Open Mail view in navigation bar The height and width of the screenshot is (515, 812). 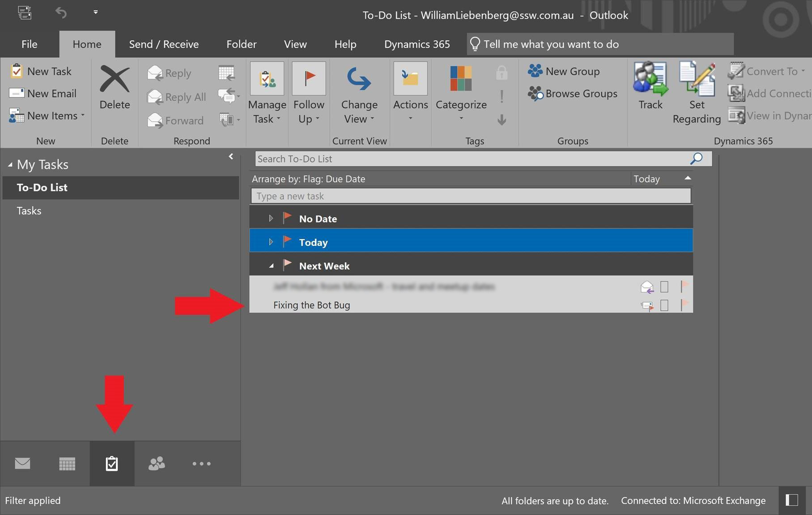click(x=22, y=464)
